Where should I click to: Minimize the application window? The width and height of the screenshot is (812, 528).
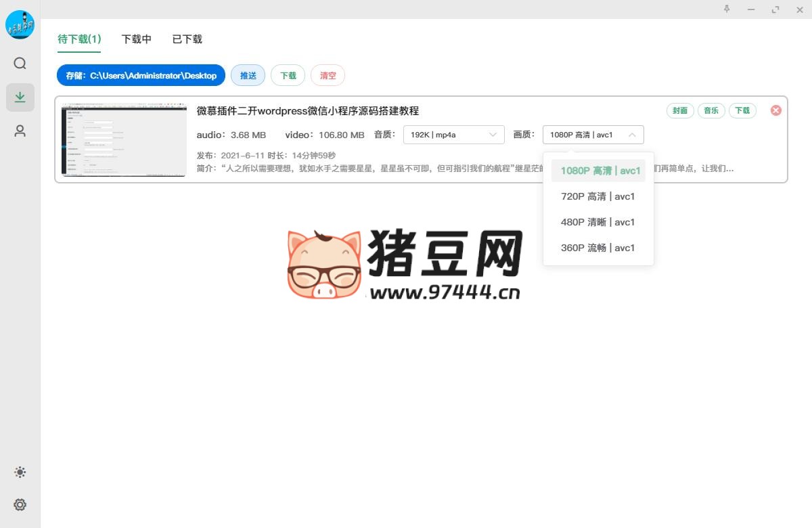pos(751,9)
